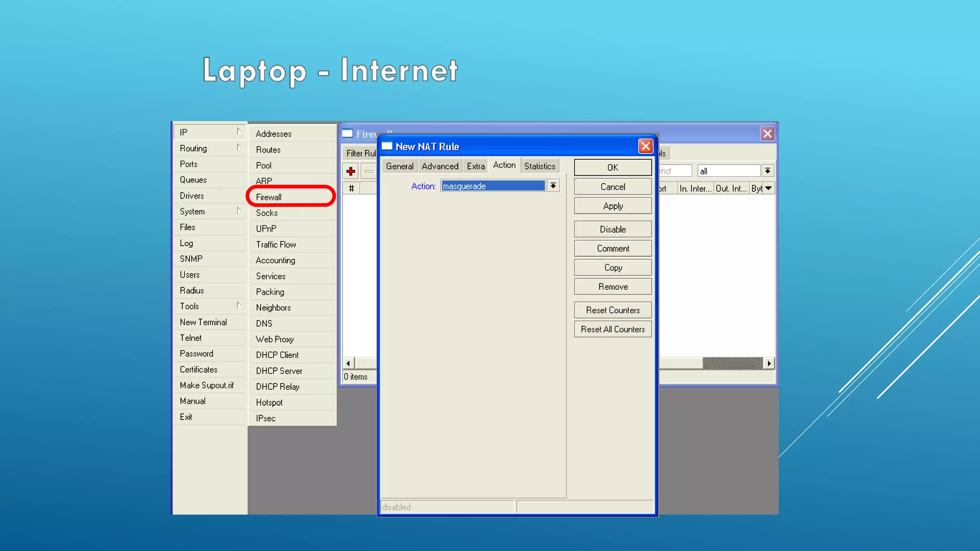Switch to the General tab
980x551 pixels.
[x=400, y=166]
